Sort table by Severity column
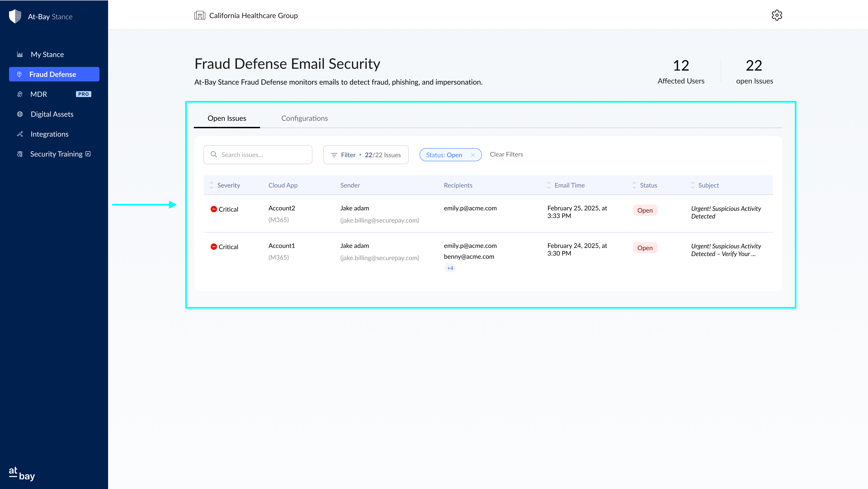 pos(212,185)
